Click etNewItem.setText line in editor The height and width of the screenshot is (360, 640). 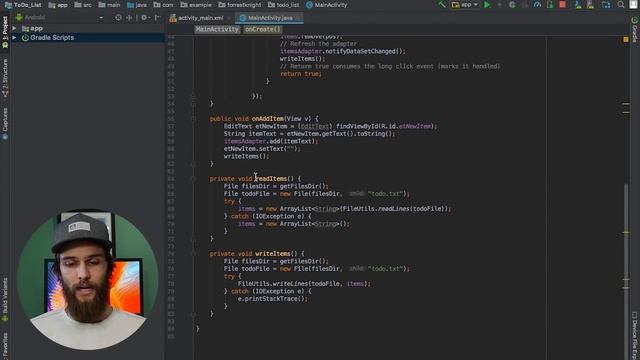pos(262,149)
